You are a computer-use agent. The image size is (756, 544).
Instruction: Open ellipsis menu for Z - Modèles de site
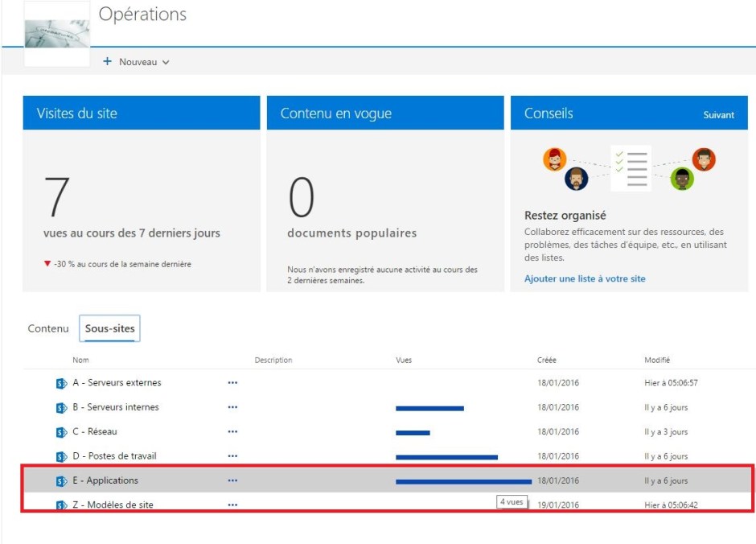232,505
